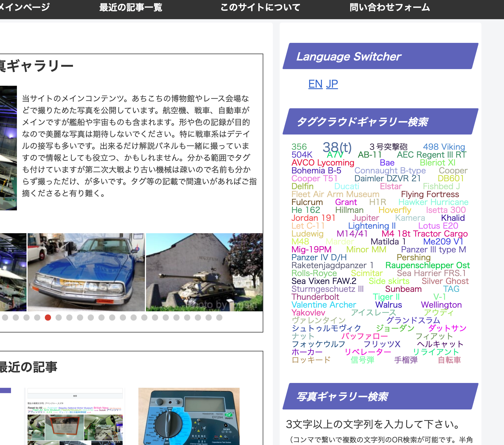Open the Matilda 1 tag
The width and height of the screenshot is (504, 445).
tap(388, 242)
